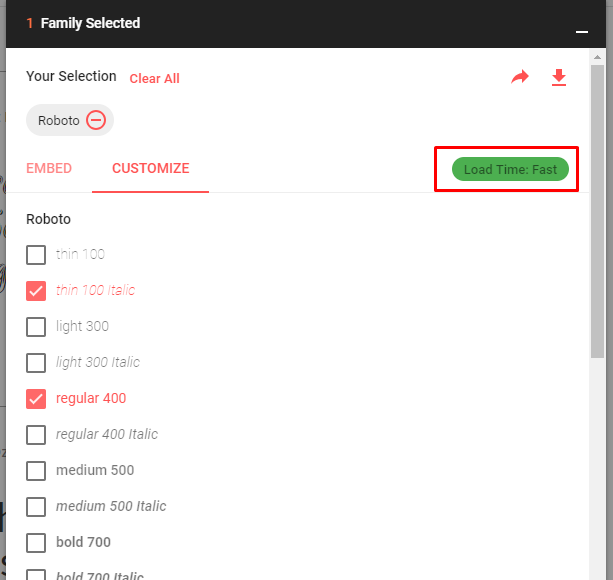Check the regular 400 Italic box
Viewport: 613px width, 580px height.
pyautogui.click(x=36, y=435)
